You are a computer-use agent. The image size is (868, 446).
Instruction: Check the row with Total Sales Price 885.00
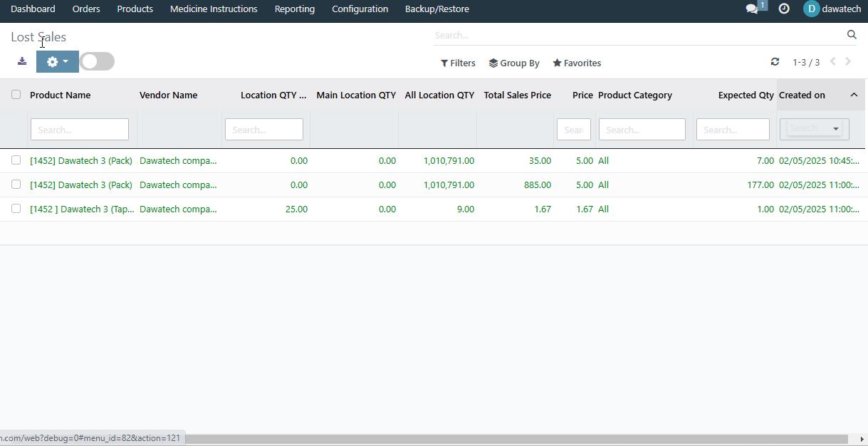click(x=16, y=185)
